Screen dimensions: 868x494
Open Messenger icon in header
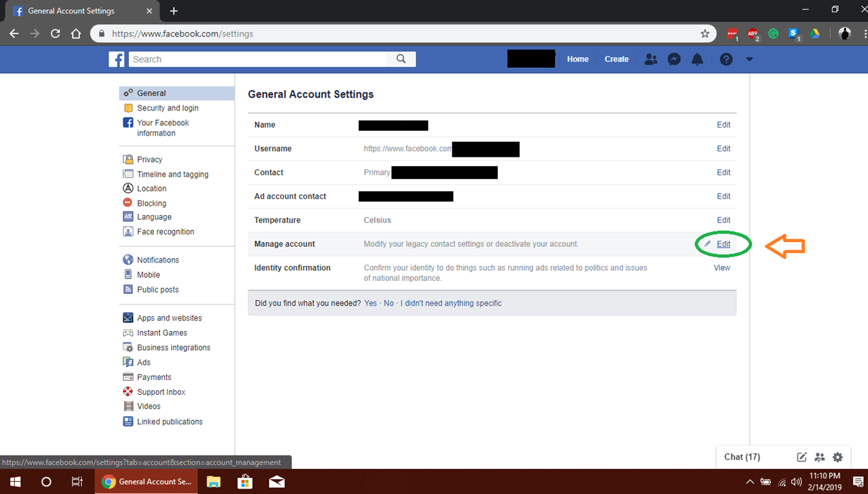(674, 59)
